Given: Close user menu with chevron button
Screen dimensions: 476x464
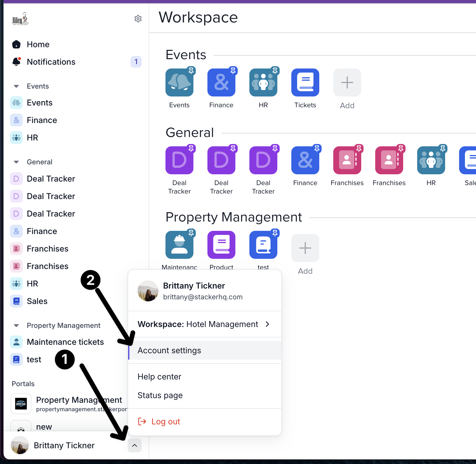Looking at the screenshot, I should click(135, 445).
